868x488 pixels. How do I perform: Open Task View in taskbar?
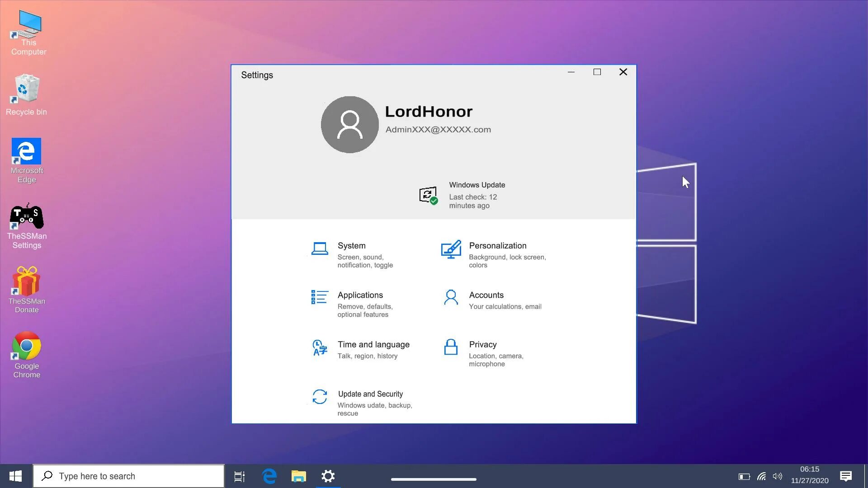click(240, 476)
